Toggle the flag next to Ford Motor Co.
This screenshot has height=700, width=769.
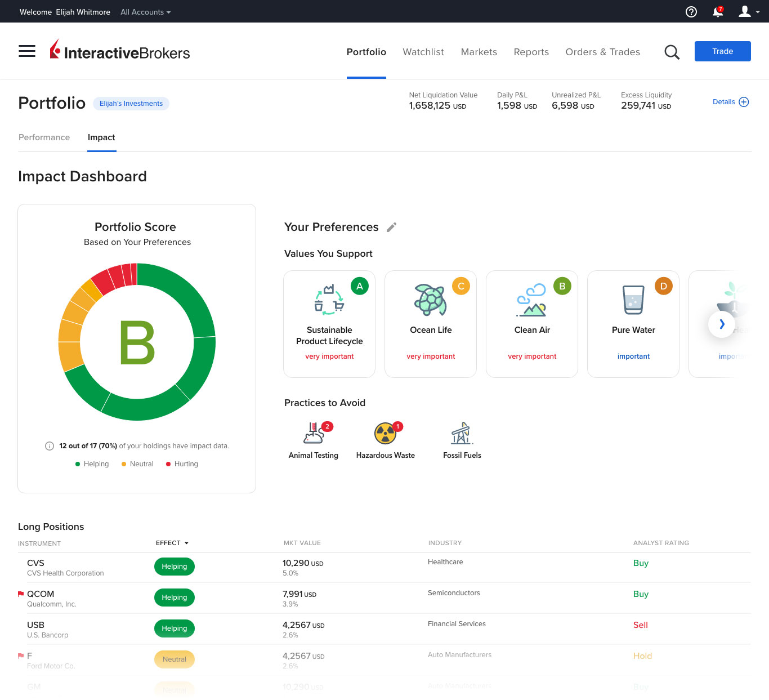coord(20,656)
